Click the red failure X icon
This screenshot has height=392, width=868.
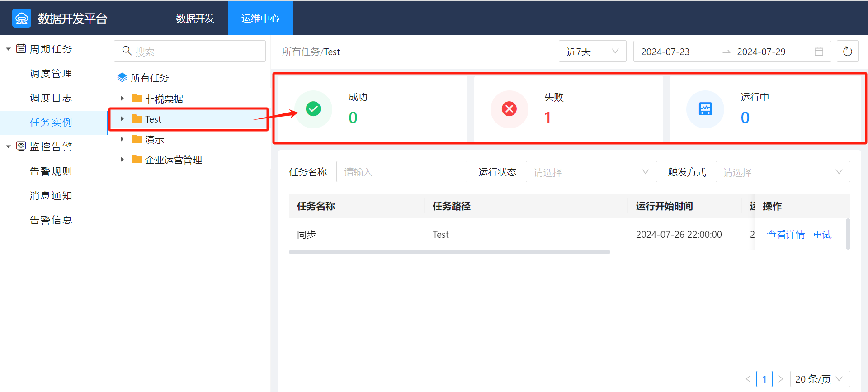point(509,109)
